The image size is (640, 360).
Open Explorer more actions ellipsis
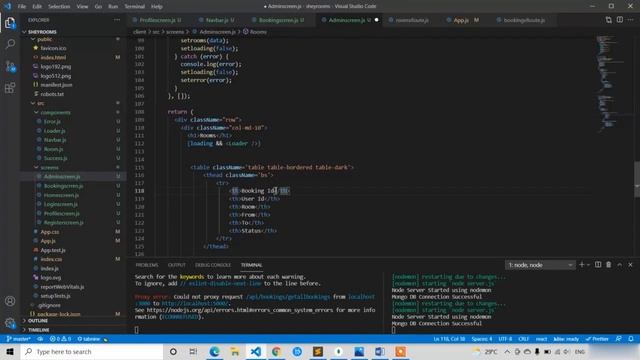click(x=117, y=20)
